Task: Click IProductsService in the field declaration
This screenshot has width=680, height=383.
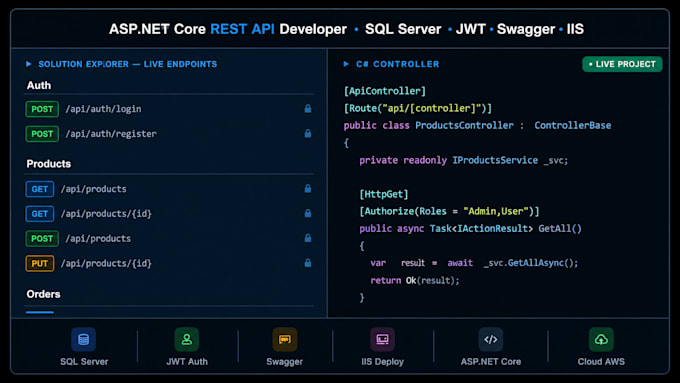Action: 495,160
